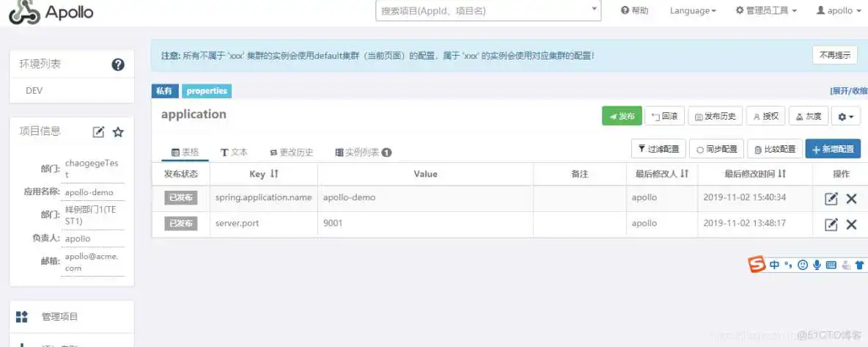Click the 同步配置 button
868x347 pixels.
pyautogui.click(x=717, y=148)
